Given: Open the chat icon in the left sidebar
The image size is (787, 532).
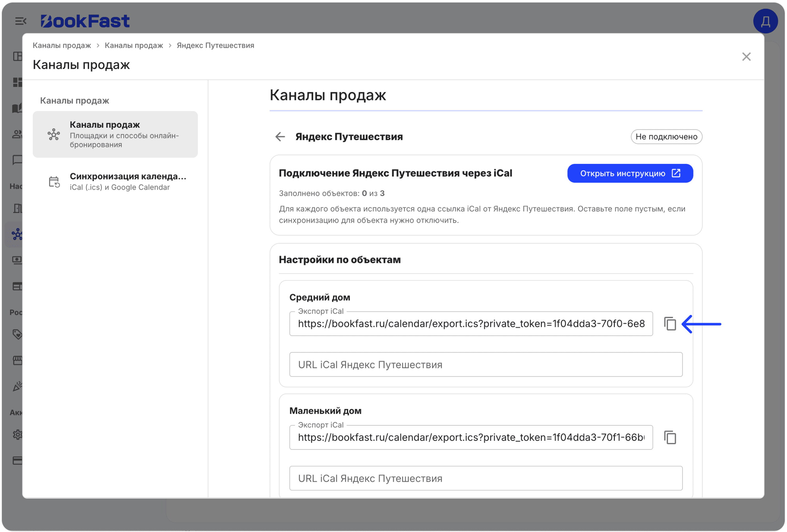Looking at the screenshot, I should coord(17,160).
